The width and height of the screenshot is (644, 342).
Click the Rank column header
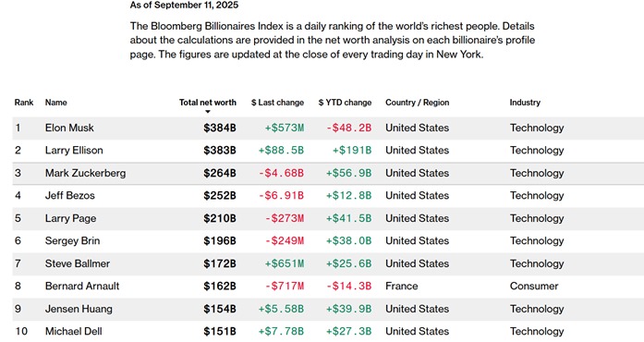(24, 103)
